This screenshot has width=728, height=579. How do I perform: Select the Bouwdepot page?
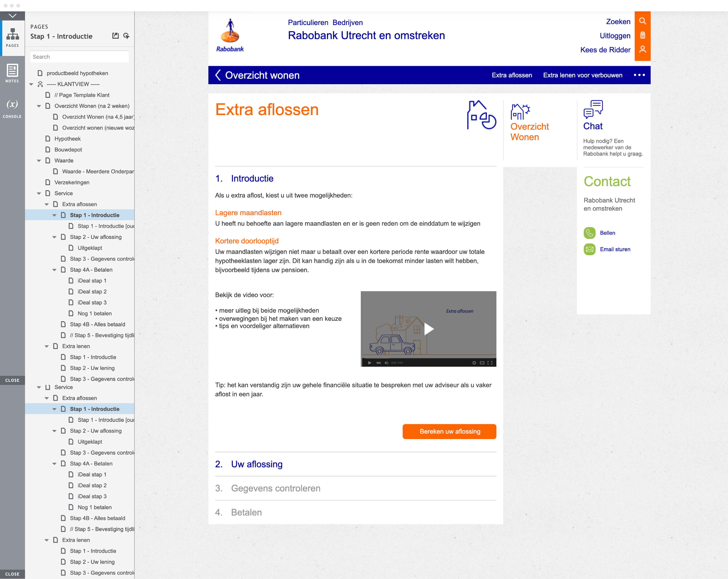coord(68,150)
